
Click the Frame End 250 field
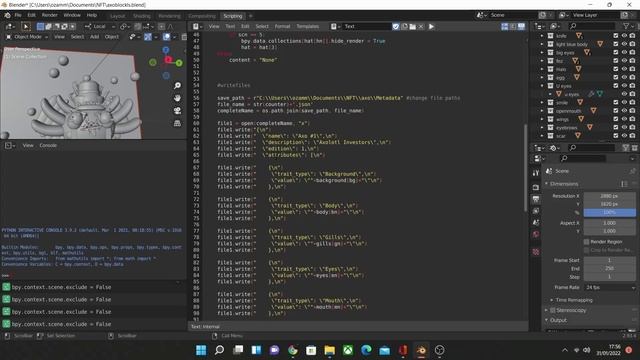609,269
